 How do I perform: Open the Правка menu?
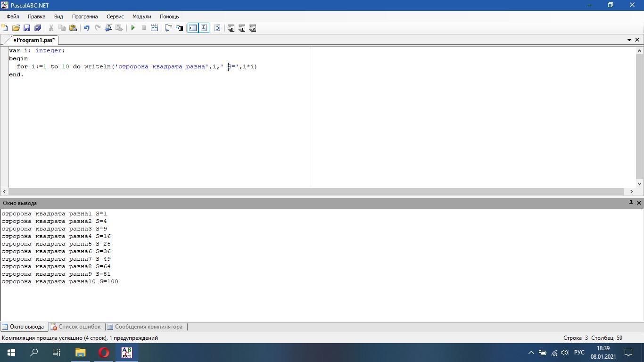(x=36, y=16)
